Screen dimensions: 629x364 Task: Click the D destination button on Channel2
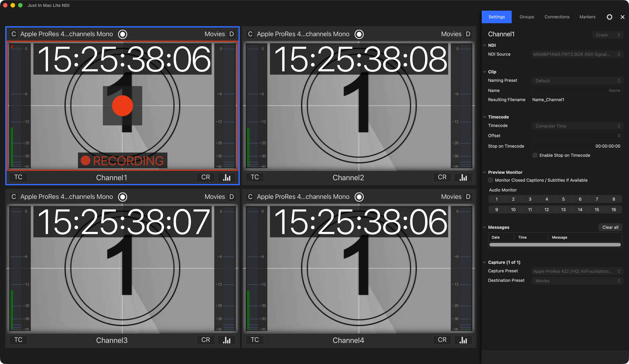pos(468,34)
